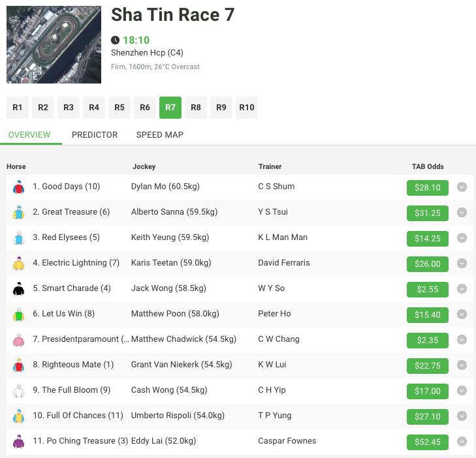Click the silks icon next to Righteous Mate
This screenshot has width=476, height=458.
point(18,365)
